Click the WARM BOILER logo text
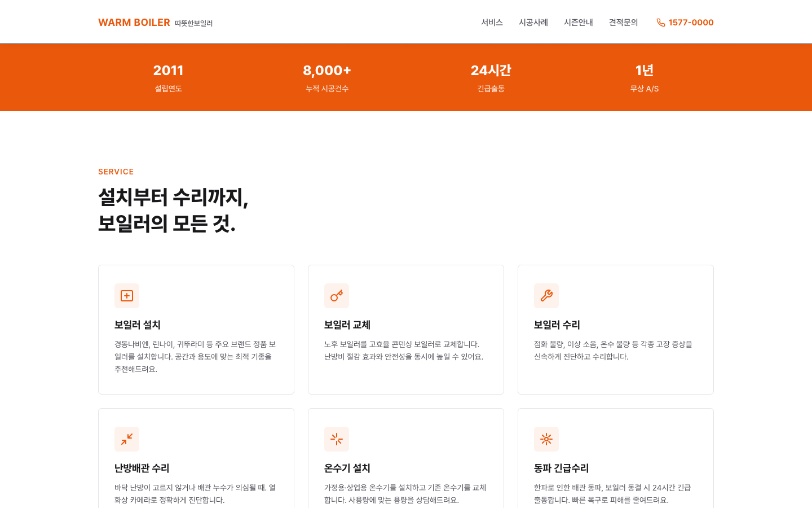This screenshot has height=508, width=812. (134, 23)
